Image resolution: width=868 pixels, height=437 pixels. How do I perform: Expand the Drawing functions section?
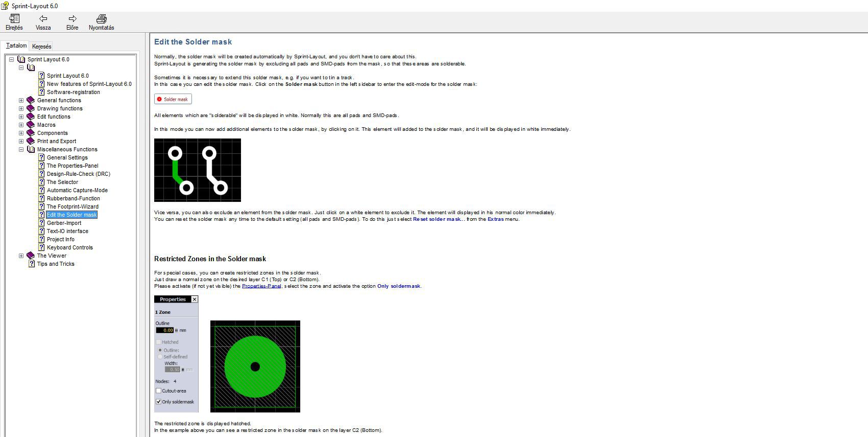pyautogui.click(x=21, y=108)
